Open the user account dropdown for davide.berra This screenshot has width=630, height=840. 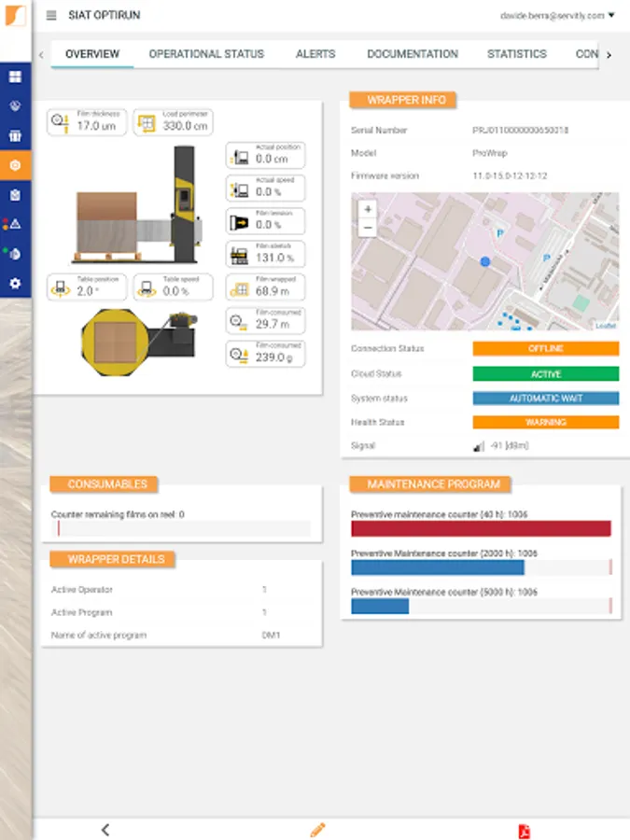(557, 16)
